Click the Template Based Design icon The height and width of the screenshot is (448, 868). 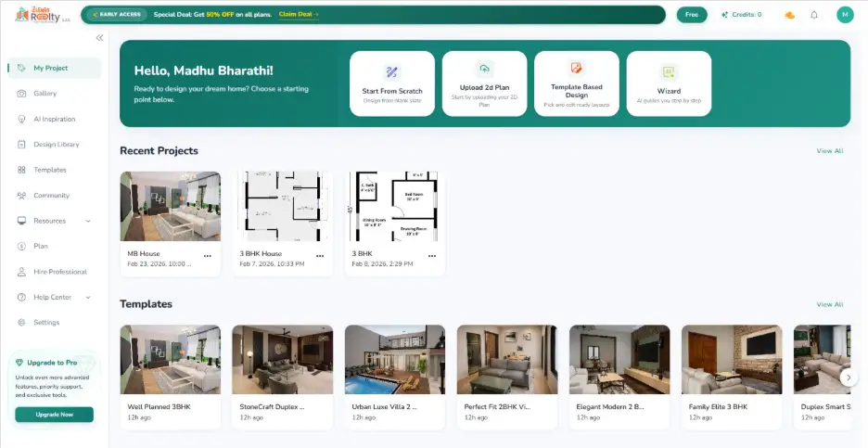(576, 68)
